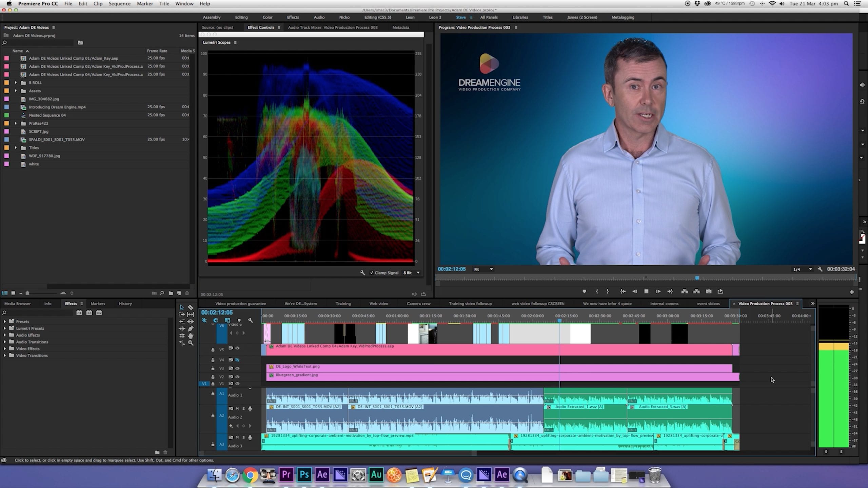Toggle linked selection in timeline
Viewport: 868px width, 488px height.
(x=228, y=320)
